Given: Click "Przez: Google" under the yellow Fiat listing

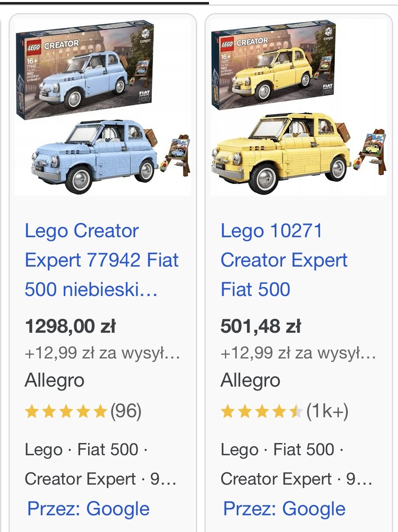Looking at the screenshot, I should [x=285, y=509].
